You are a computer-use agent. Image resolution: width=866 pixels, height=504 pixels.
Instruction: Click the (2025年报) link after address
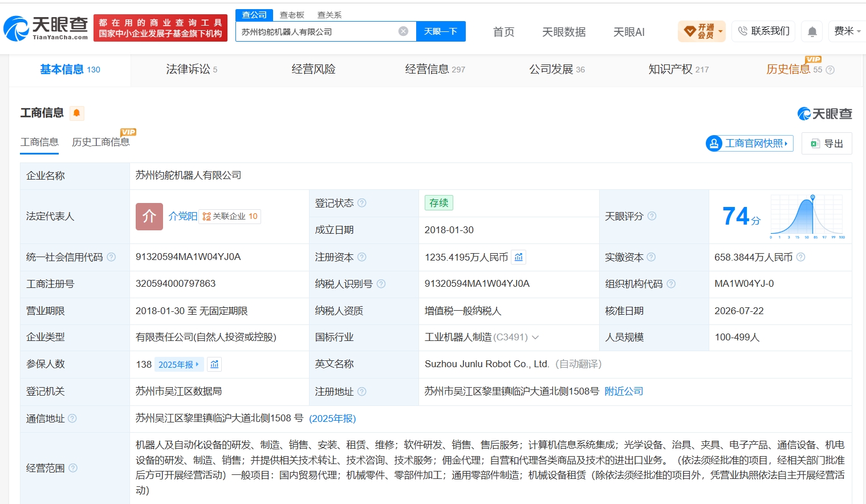click(332, 418)
